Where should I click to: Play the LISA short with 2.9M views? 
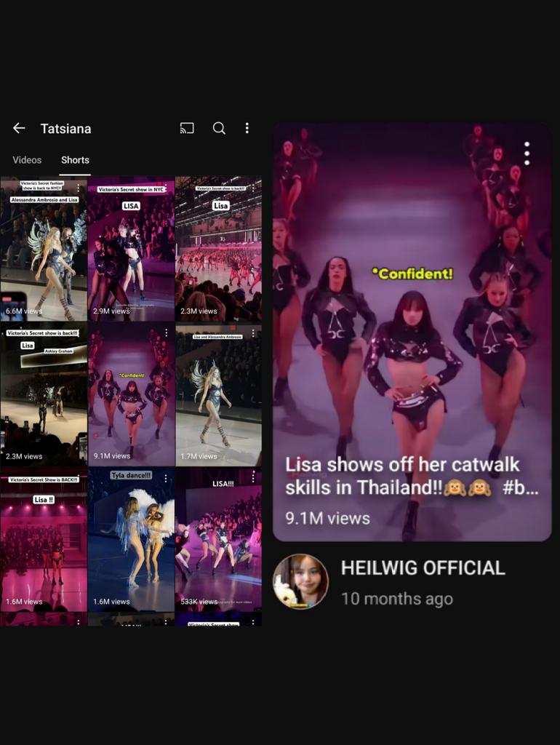point(131,249)
